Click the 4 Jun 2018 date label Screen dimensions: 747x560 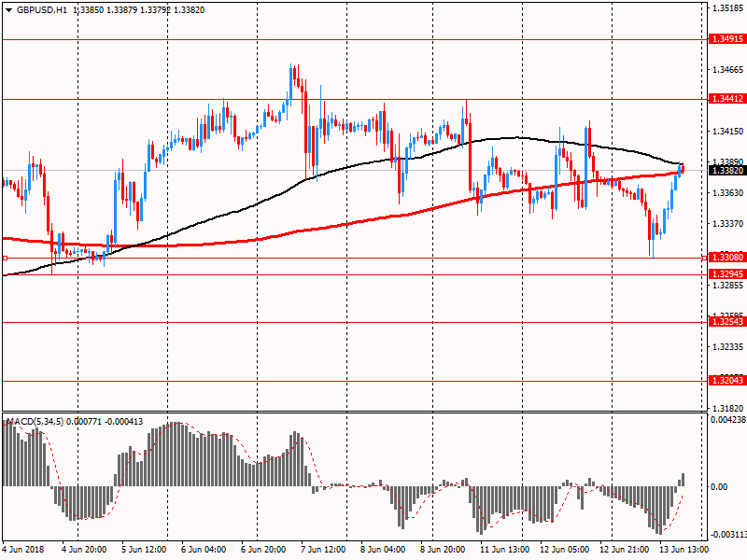point(22,550)
